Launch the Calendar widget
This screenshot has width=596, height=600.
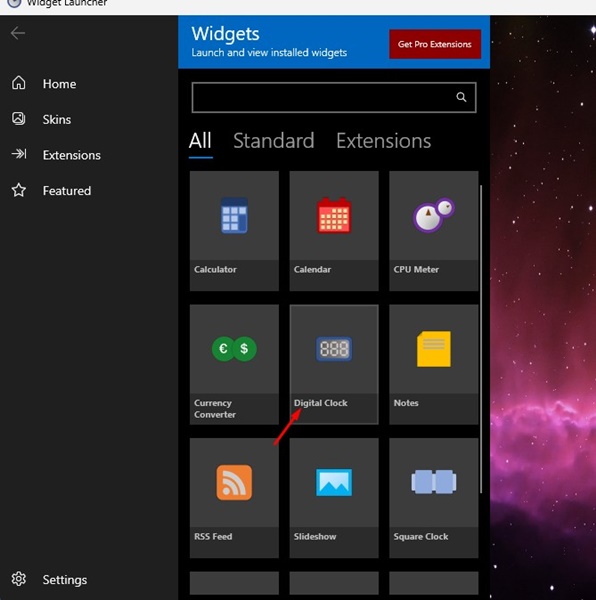(334, 231)
